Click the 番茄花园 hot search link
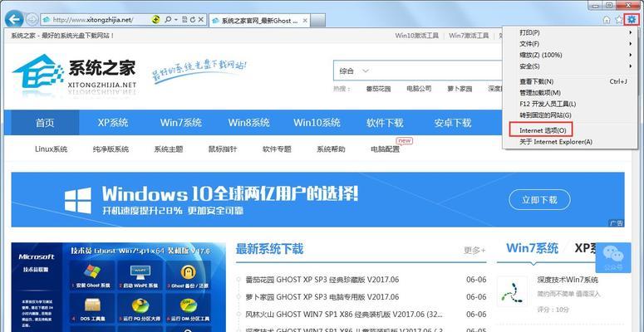 click(378, 89)
